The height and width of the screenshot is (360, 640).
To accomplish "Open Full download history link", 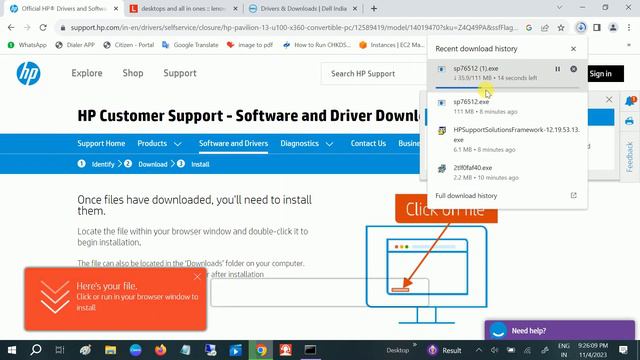I will (x=466, y=196).
